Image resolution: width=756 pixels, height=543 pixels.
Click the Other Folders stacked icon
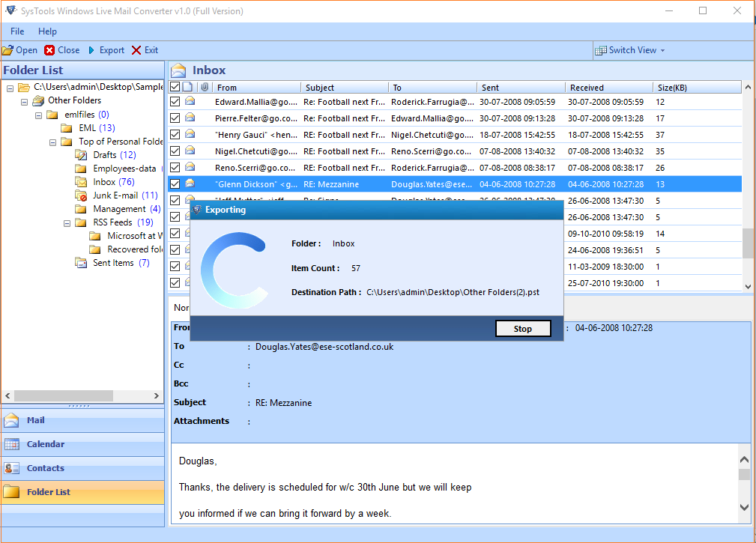[x=38, y=100]
